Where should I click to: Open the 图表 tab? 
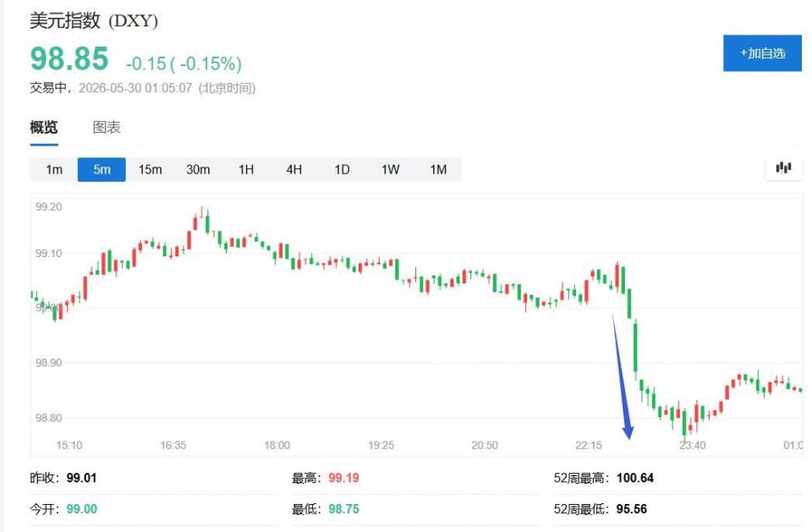click(x=107, y=127)
